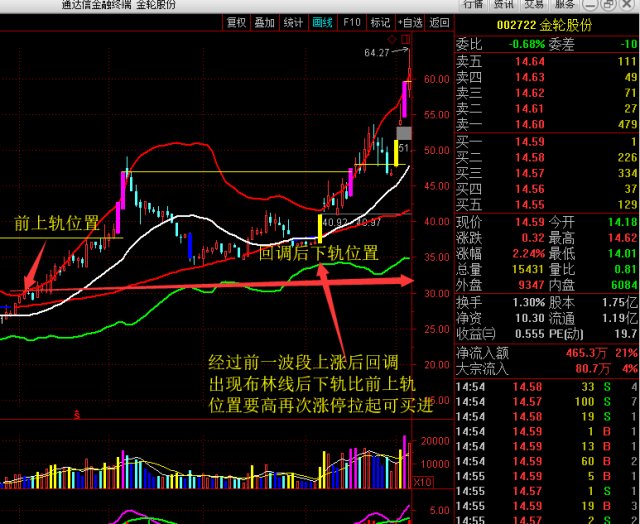640x524 pixels.
Task: Open the 叠加 overlay option
Action: pyautogui.click(x=264, y=21)
